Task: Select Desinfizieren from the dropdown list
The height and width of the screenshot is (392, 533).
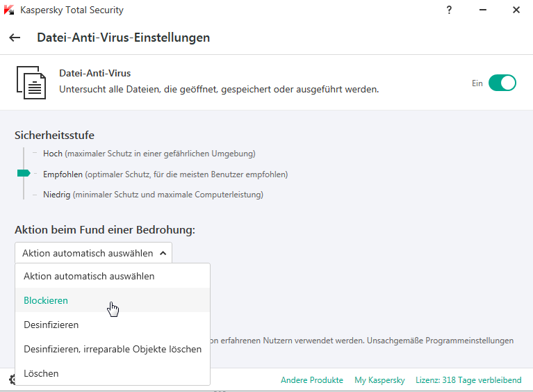Action: tap(51, 325)
